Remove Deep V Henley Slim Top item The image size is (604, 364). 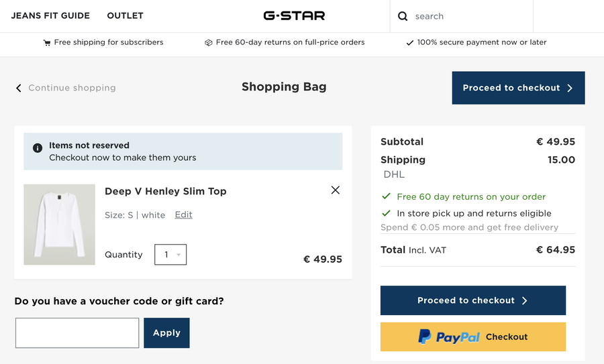click(x=335, y=190)
